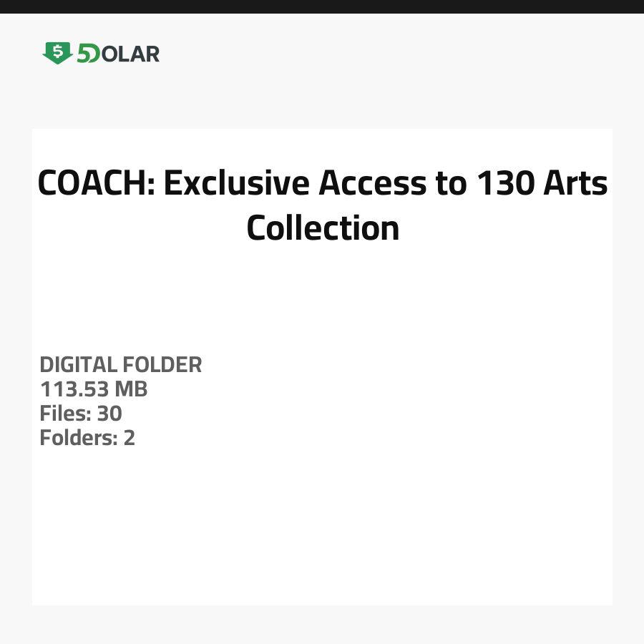644x644 pixels.
Task: Click the green 5D logo mark
Action: (x=88, y=54)
